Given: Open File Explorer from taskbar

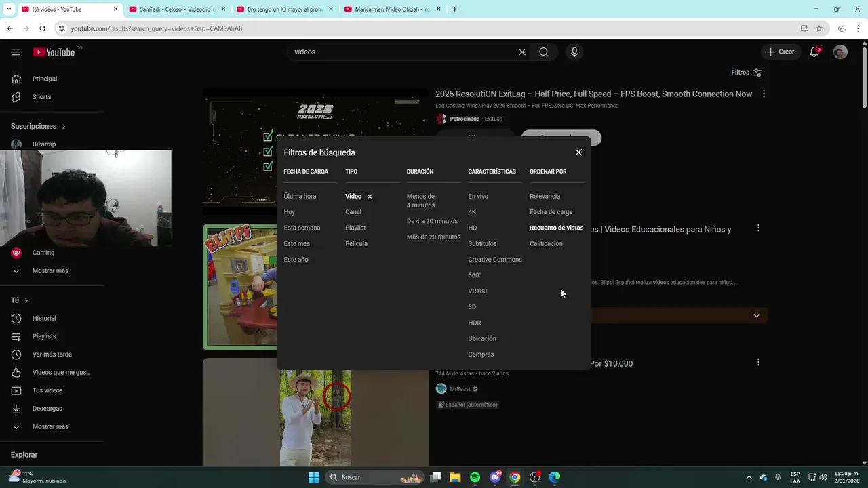Looking at the screenshot, I should click(455, 477).
